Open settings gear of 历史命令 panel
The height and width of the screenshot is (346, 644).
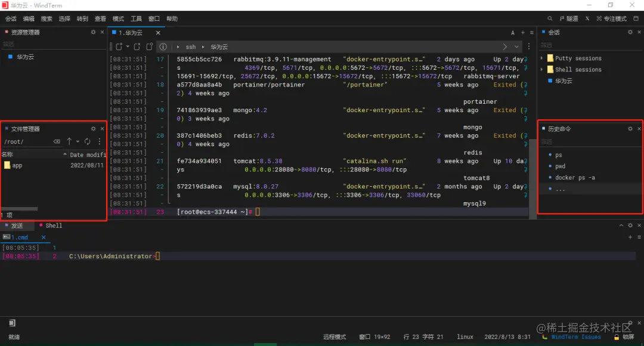(630, 129)
